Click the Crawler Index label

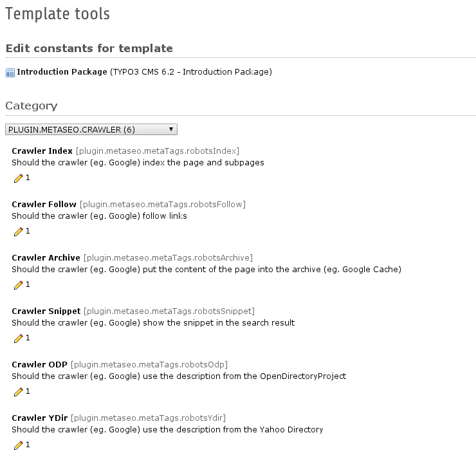(42, 151)
